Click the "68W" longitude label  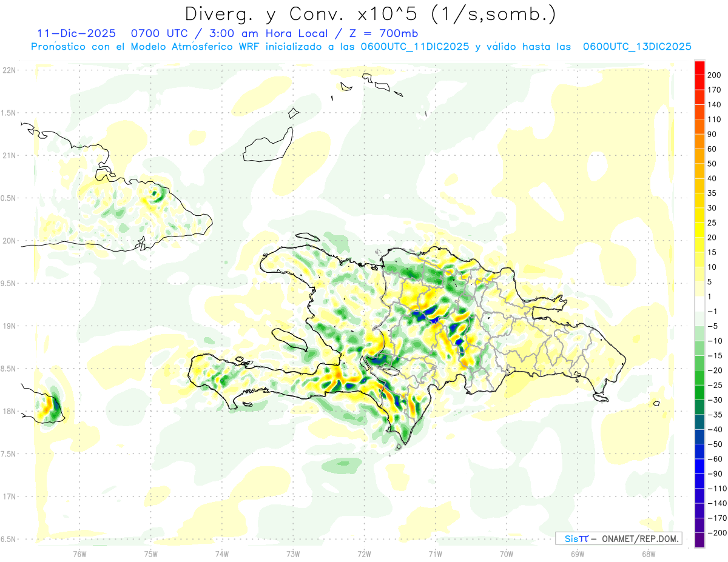[x=649, y=554]
